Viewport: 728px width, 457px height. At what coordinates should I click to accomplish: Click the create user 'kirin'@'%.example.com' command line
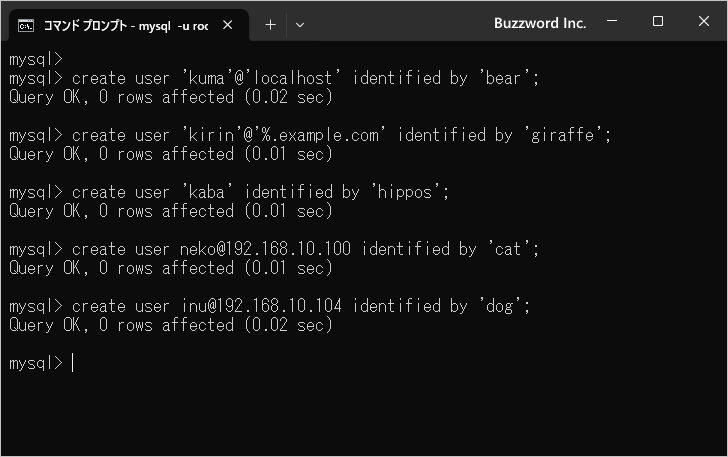(310, 135)
